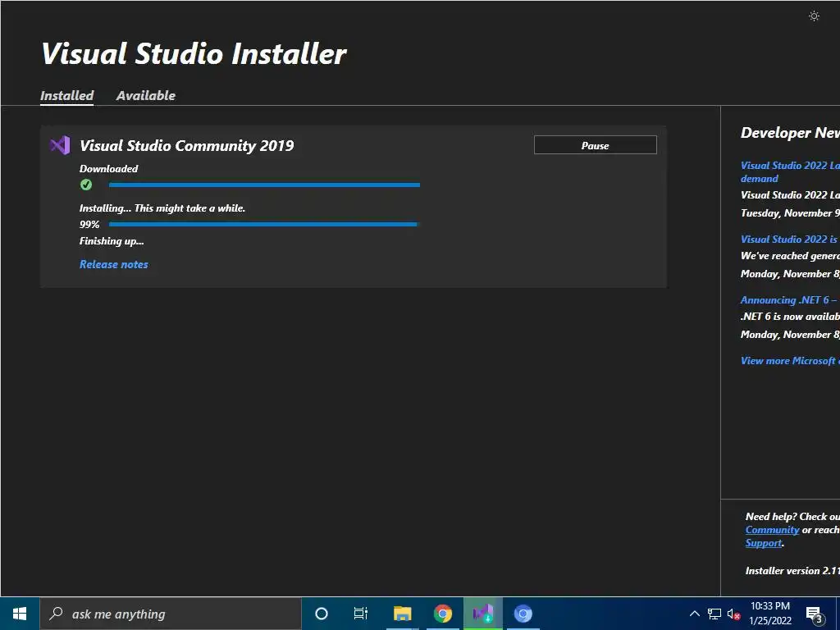The height and width of the screenshot is (630, 840).
Task: Select Visual Studio Installer taskbar icon
Action: (x=482, y=614)
